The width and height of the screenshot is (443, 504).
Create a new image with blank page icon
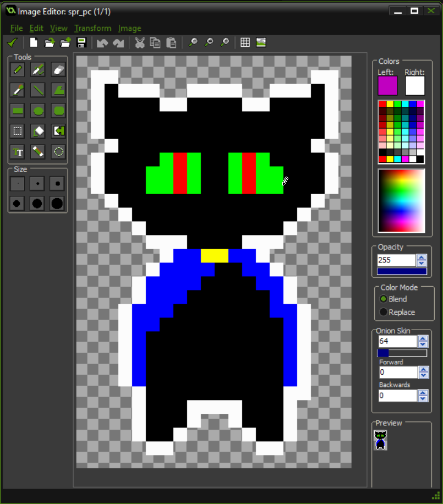click(x=34, y=42)
